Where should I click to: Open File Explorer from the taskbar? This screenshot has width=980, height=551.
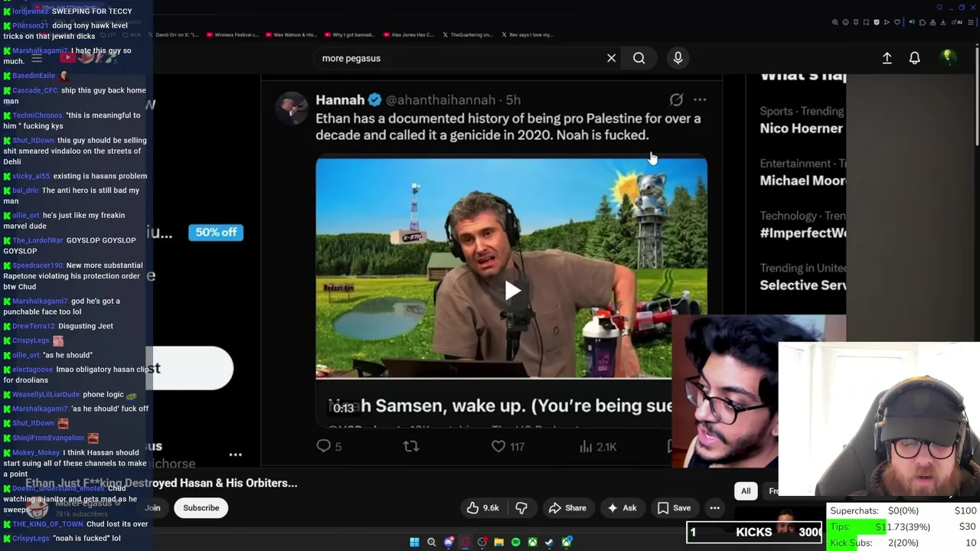498,542
